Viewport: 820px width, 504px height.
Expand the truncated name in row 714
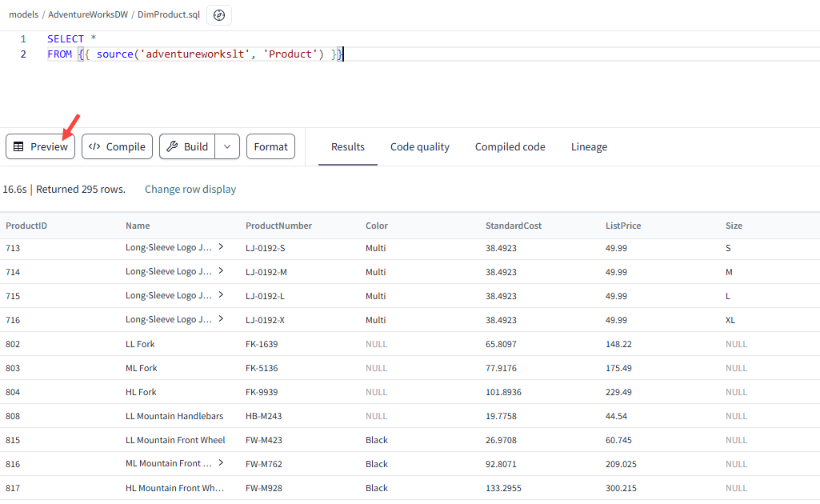pos(222,271)
